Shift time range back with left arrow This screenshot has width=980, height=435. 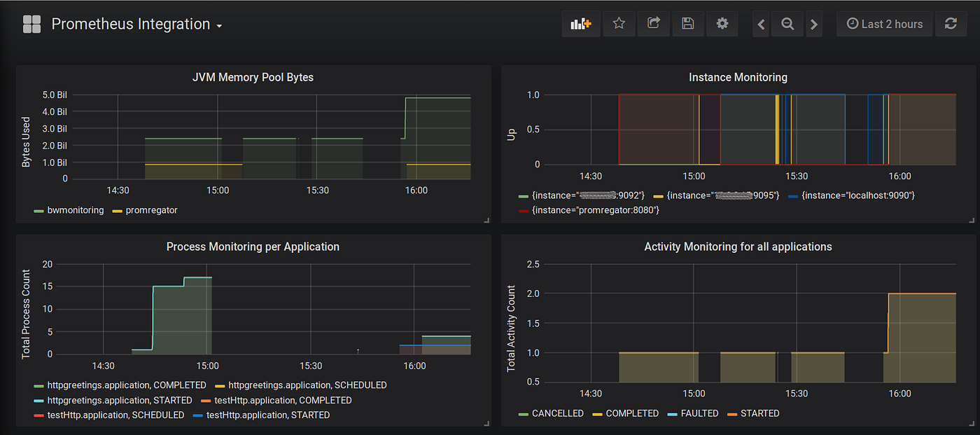[x=760, y=23]
